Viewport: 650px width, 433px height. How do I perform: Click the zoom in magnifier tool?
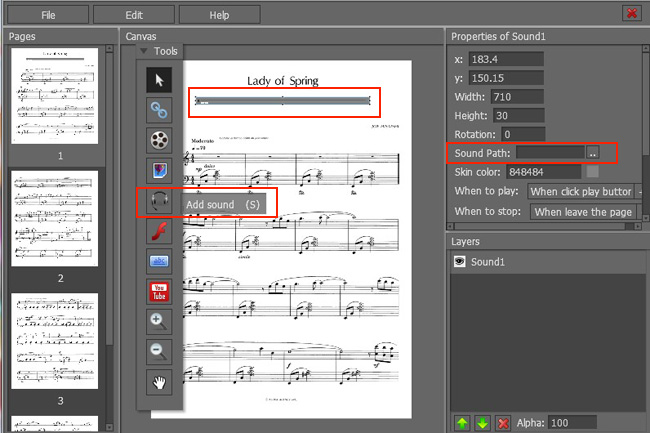point(159,322)
